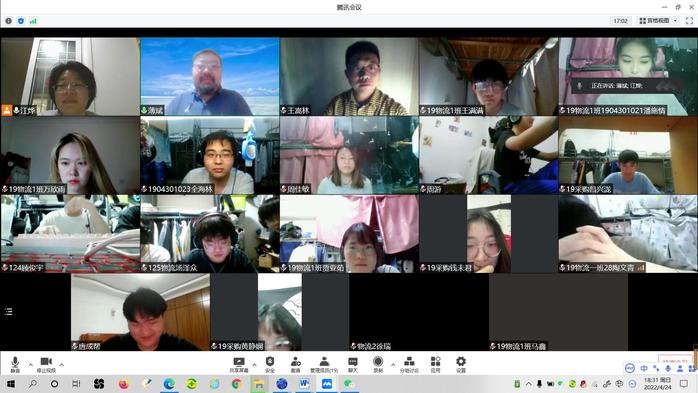Screen dimensions: 698x393
Task: Mute the microphone in the meeting toolbar
Action: pyautogui.click(x=15, y=364)
